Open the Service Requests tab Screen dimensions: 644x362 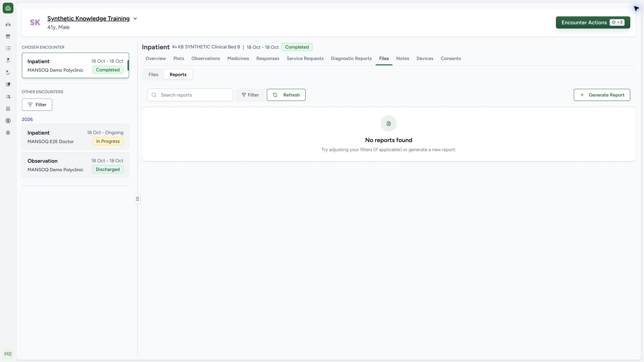305,58
